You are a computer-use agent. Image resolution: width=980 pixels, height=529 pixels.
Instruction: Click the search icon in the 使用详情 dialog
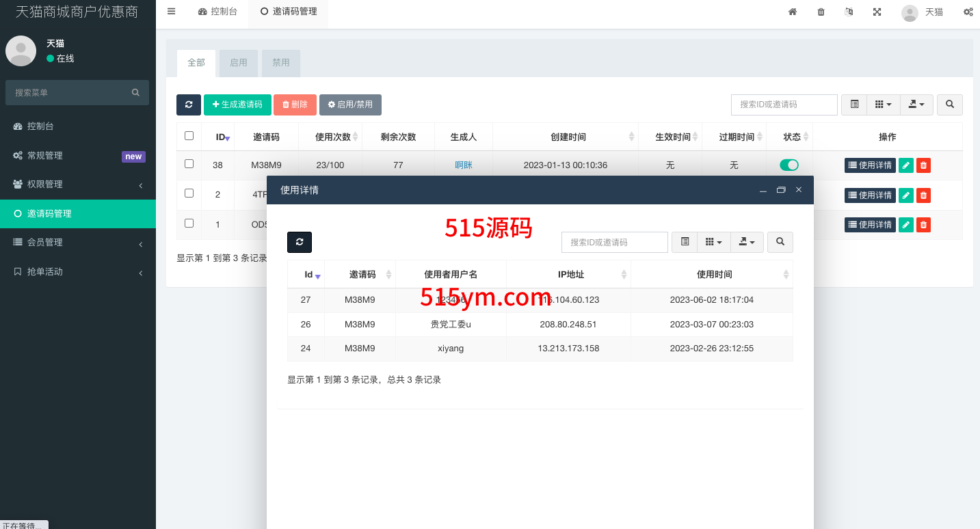coord(780,242)
